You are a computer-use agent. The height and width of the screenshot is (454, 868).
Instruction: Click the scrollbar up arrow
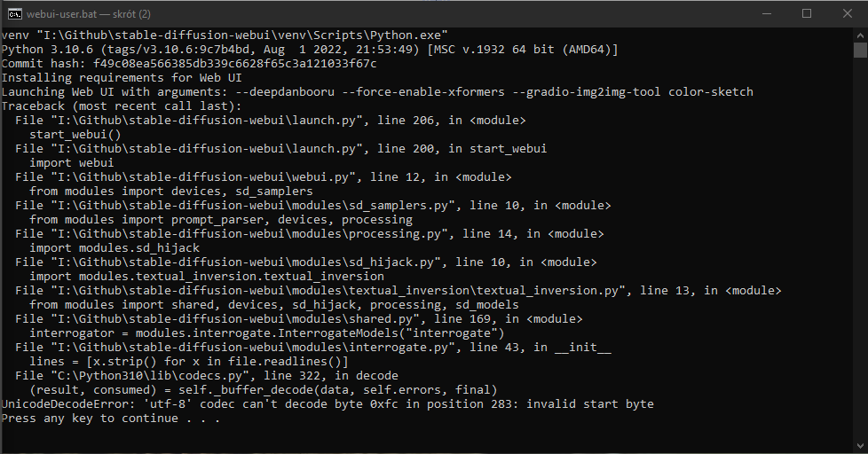860,35
